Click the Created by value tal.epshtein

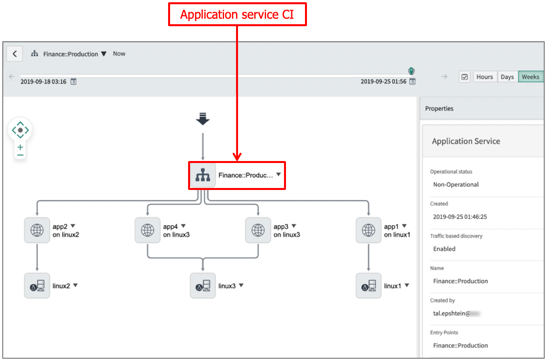click(457, 313)
